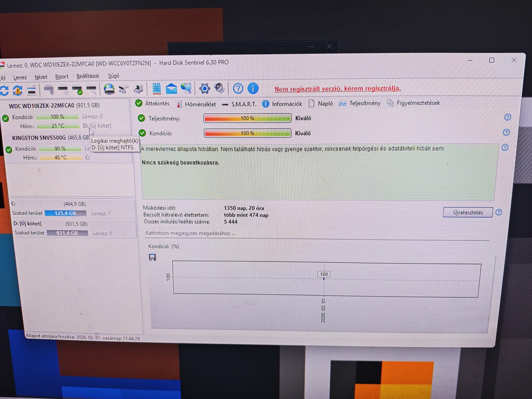Click the Kingston 48 °C temperature bar
This screenshot has width=532, height=399.
pyautogui.click(x=60, y=157)
